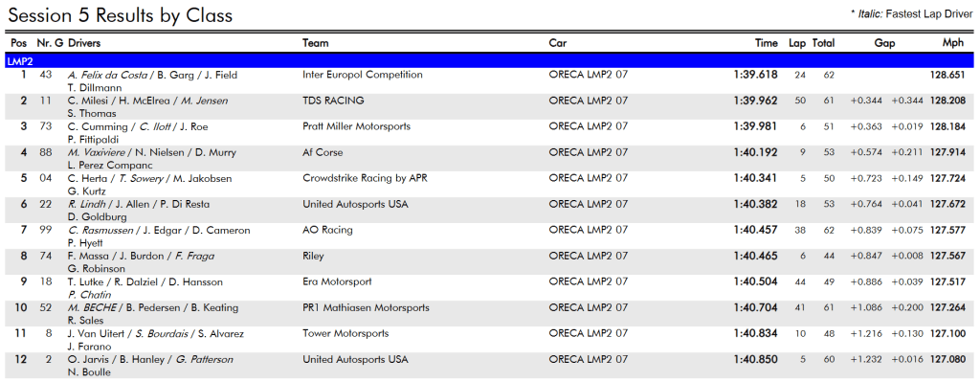Click driver line "F. Massa / J. Burdon / F. Fraga"
The width and height of the screenshot is (980, 382).
(x=142, y=257)
